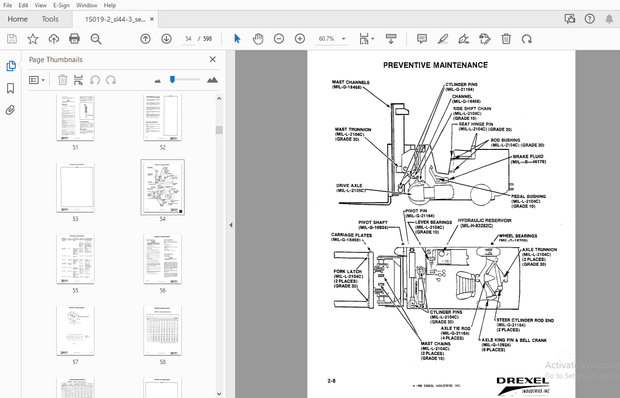Click the star bookmark icon
Viewport: 620px width, 398px height.
[33, 39]
